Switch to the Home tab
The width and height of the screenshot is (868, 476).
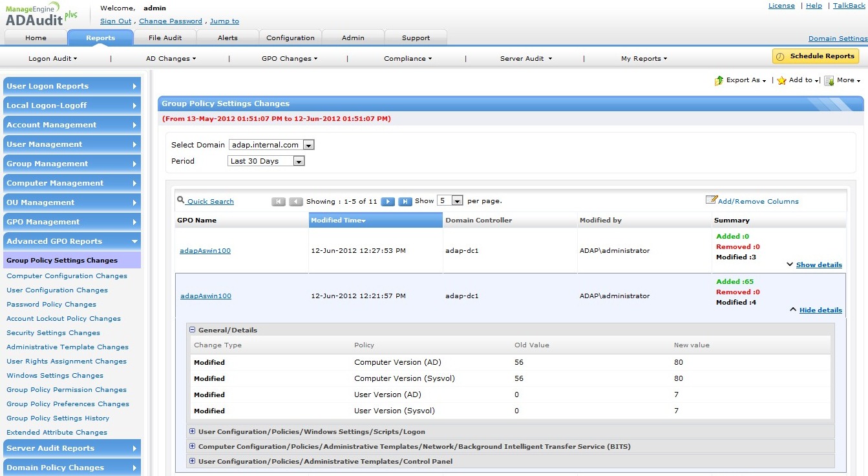(x=36, y=38)
